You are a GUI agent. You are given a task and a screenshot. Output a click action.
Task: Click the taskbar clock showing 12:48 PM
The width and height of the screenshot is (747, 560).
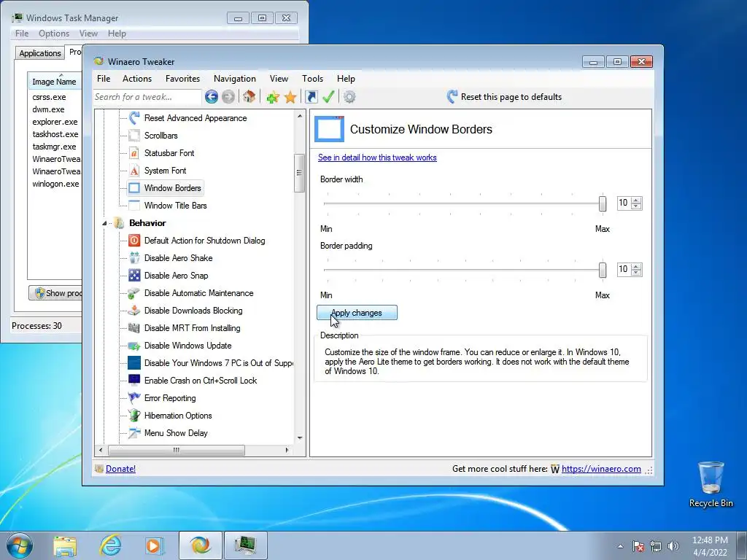tap(710, 545)
